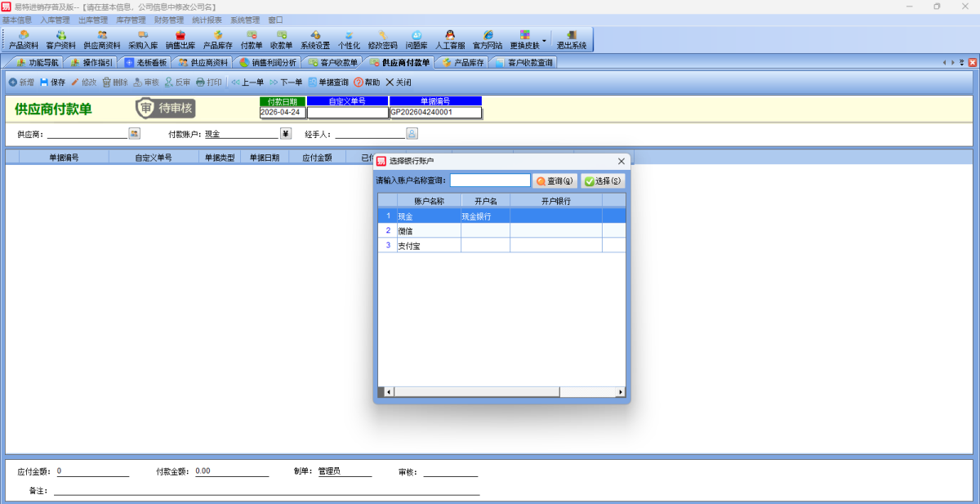
Task: Open 销售出库 from the toolbar
Action: 180,39
